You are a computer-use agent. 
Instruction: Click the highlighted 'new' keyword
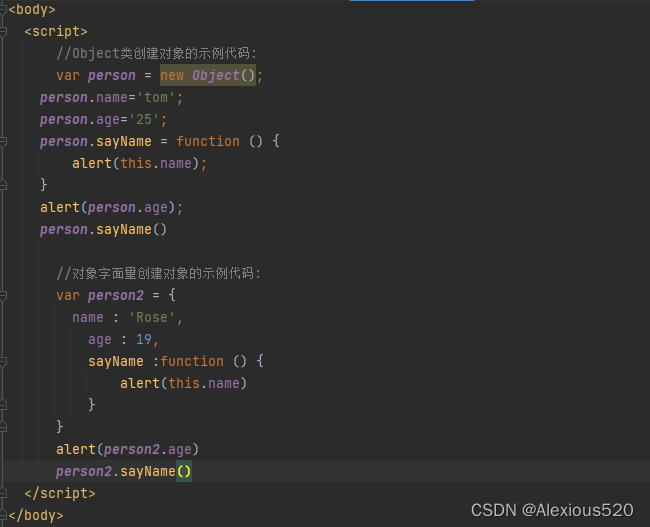pyautogui.click(x=172, y=75)
